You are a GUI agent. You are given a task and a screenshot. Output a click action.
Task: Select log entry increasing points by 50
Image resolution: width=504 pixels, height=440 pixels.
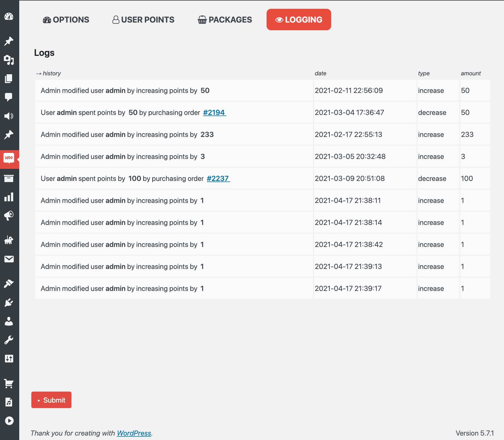[174, 90]
